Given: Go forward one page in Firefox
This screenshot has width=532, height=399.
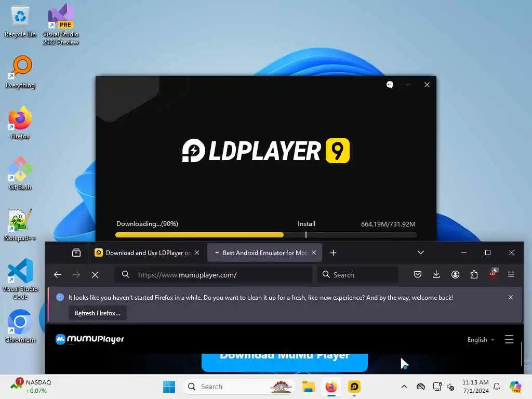Looking at the screenshot, I should click(76, 275).
